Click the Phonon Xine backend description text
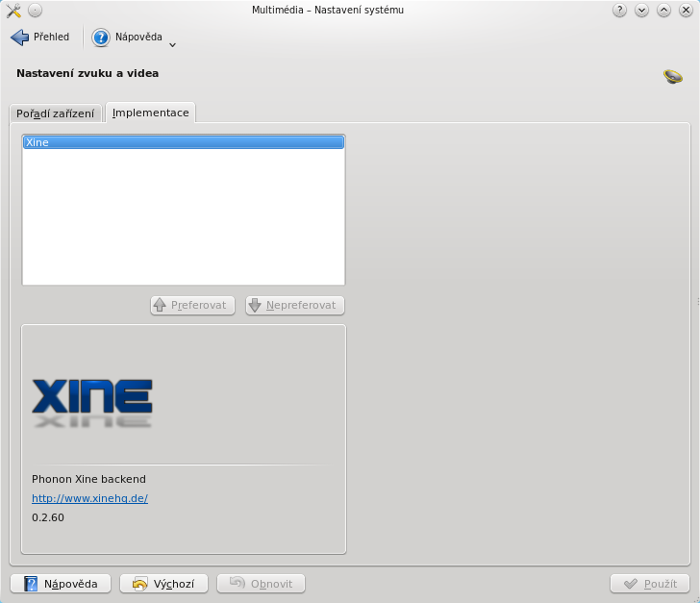The width and height of the screenshot is (700, 603). click(88, 479)
